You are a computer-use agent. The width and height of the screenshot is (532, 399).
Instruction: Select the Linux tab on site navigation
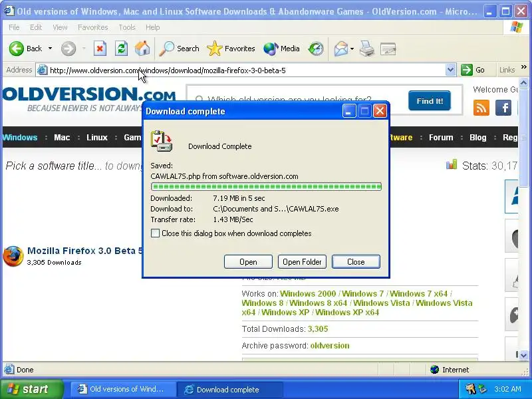(96, 138)
